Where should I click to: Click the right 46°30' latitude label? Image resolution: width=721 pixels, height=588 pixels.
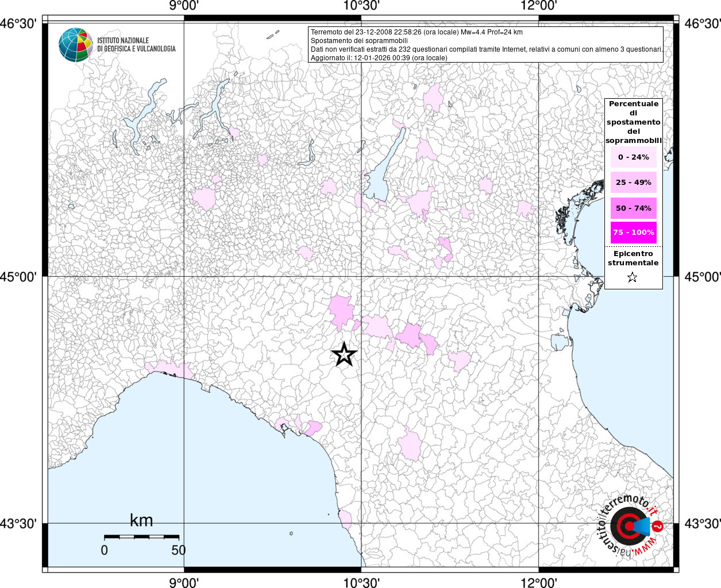703,24
